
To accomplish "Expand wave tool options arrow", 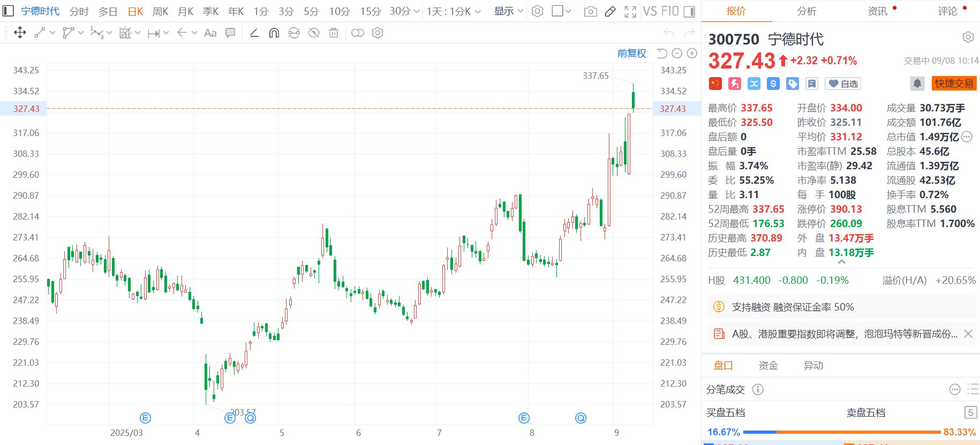I will 109,33.
